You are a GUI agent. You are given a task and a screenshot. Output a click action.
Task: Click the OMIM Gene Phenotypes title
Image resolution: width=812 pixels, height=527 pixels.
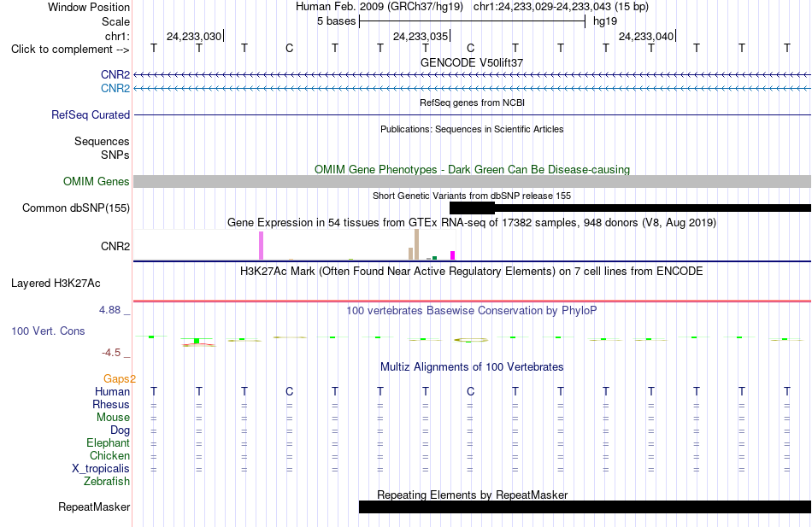coord(472,169)
